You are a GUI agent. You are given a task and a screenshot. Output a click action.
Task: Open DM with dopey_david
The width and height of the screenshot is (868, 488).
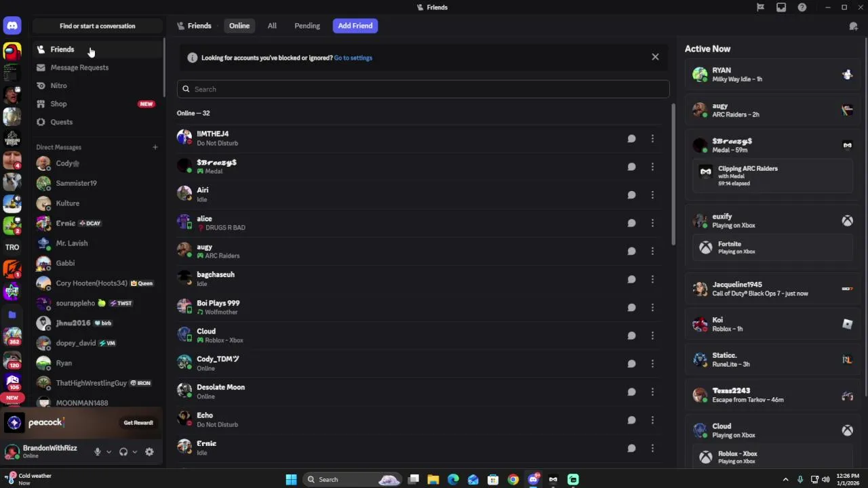pos(98,343)
